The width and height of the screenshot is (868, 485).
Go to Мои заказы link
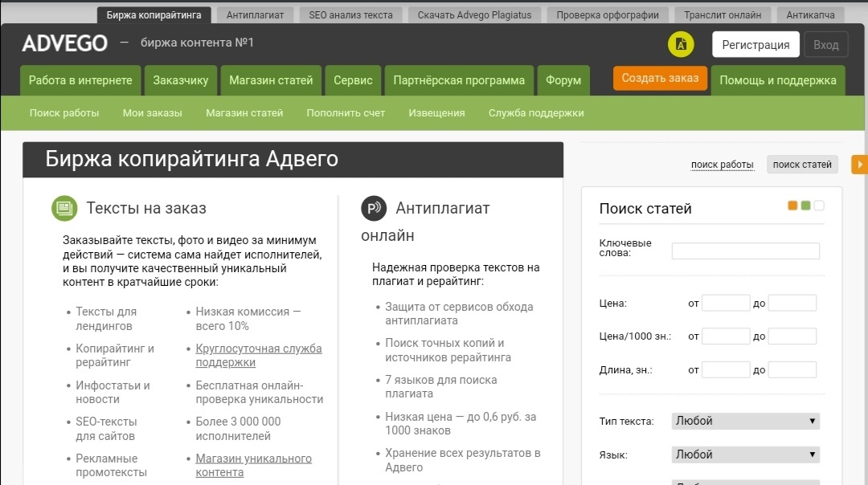click(x=152, y=112)
